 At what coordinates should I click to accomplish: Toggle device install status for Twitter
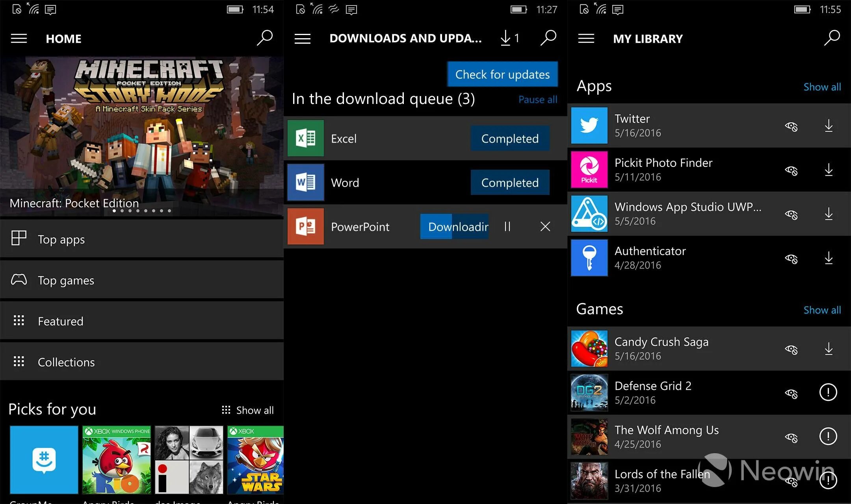click(792, 126)
